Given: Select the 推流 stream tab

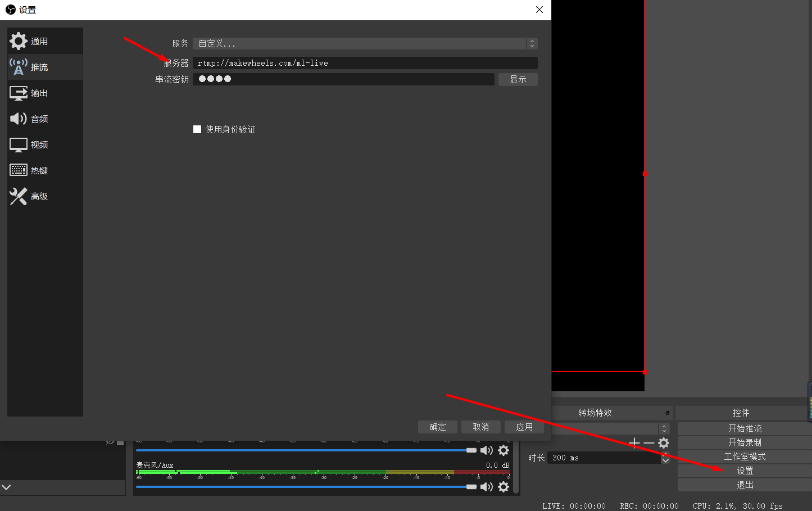Looking at the screenshot, I should tap(45, 67).
